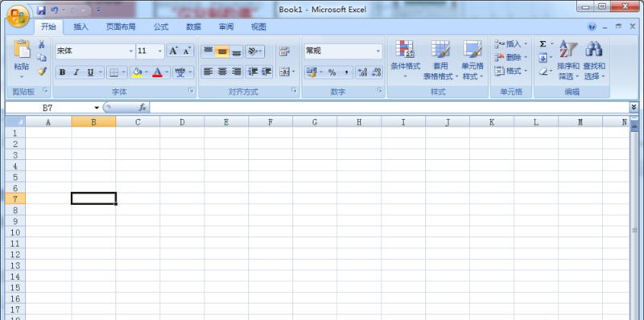This screenshot has height=320, width=644.
Task: Expand the Name Box dropdown arrow
Action: (97, 108)
